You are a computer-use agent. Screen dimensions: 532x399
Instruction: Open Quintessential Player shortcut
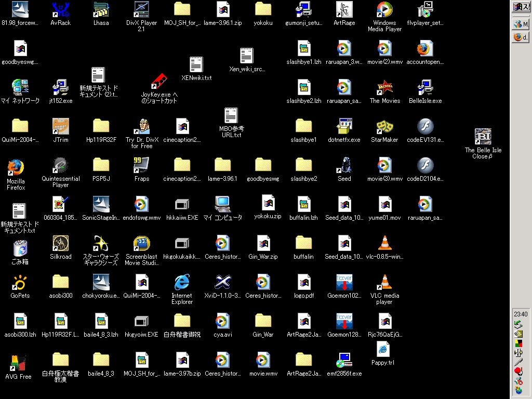tap(60, 172)
